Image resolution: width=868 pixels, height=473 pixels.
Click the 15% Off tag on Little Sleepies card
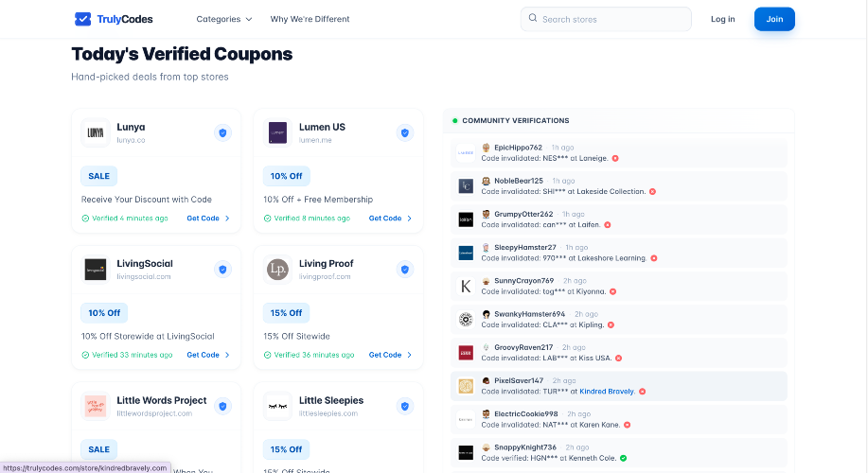point(286,449)
